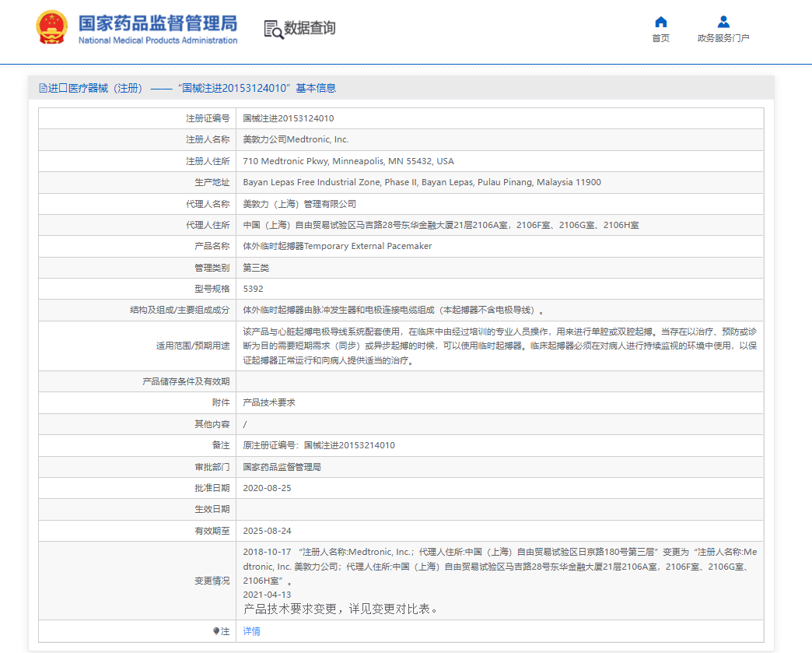Select change record dated 2018-10-17
Image resolution: width=812 pixels, height=653 pixels.
500,567
